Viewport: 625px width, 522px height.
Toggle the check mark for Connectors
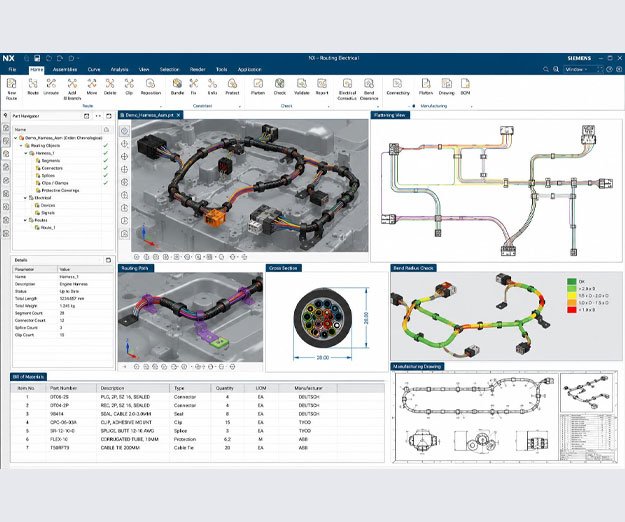tap(106, 168)
